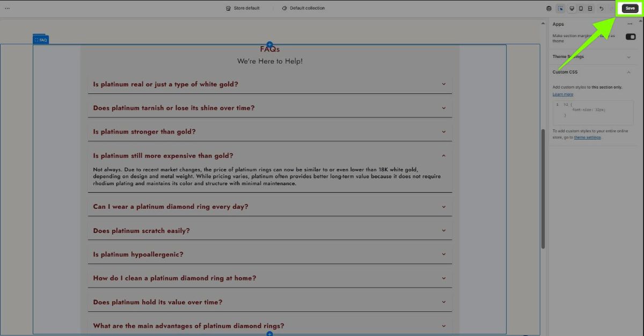This screenshot has width=644, height=336.
Task: Switch to mobile preview icon
Action: coord(581,9)
